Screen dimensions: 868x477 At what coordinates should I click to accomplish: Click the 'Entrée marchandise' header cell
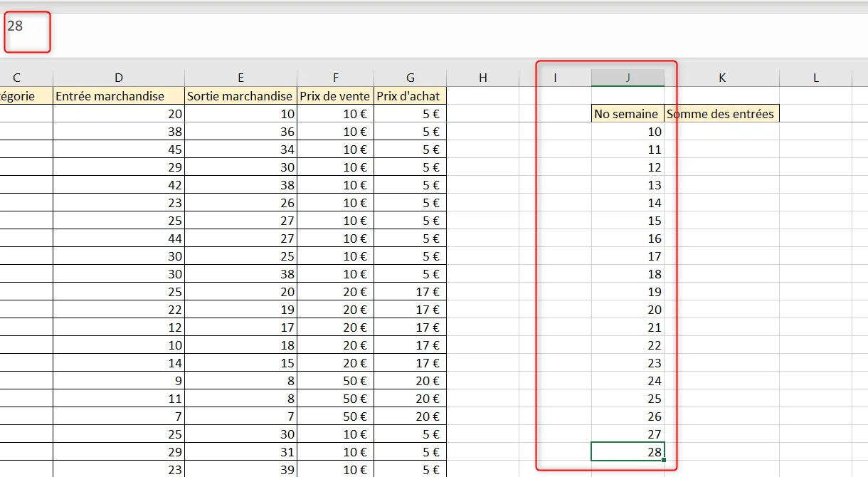tap(119, 96)
